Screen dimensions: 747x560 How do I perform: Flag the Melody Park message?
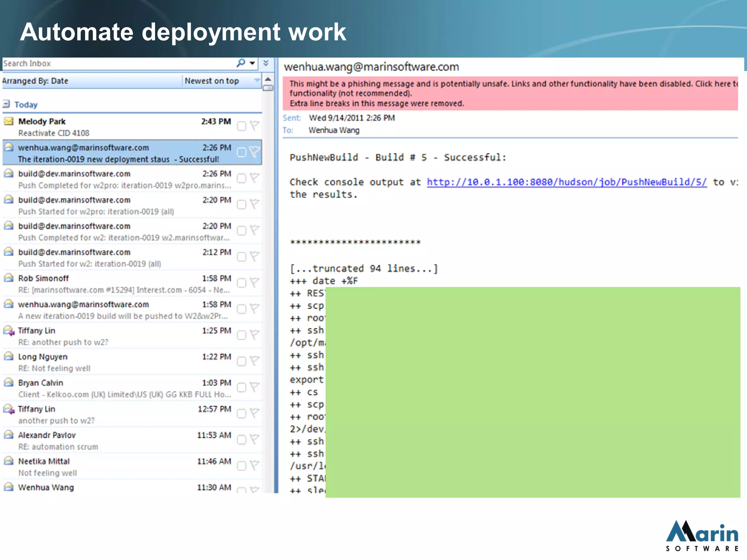point(255,125)
